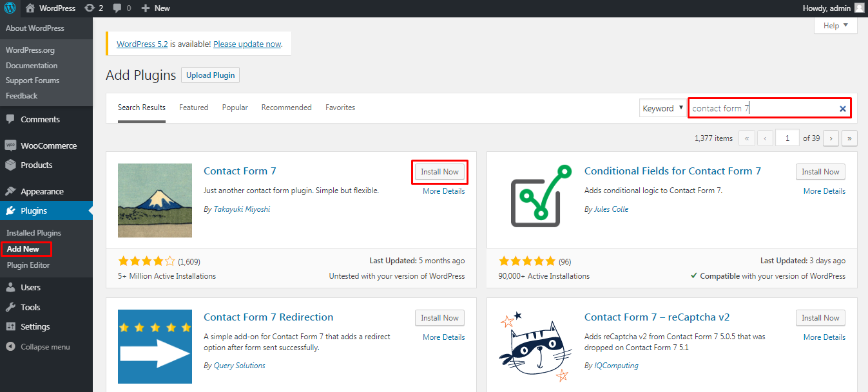Open the WordPress 5.2 link
This screenshot has width=868, height=392.
[142, 44]
